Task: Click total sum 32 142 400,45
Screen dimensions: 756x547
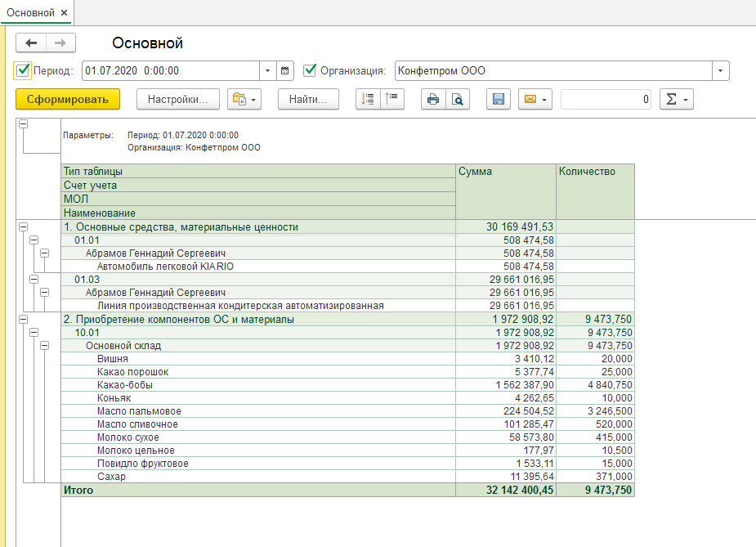Action: click(x=506, y=490)
